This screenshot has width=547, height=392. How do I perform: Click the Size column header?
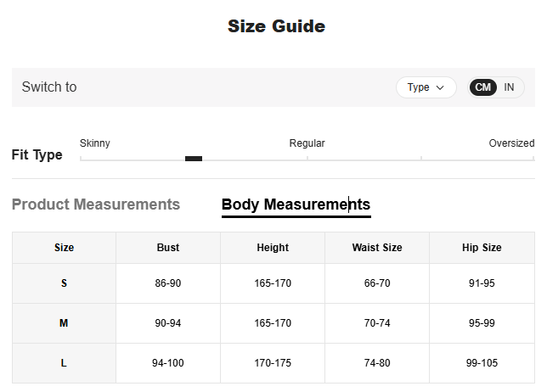coord(64,248)
